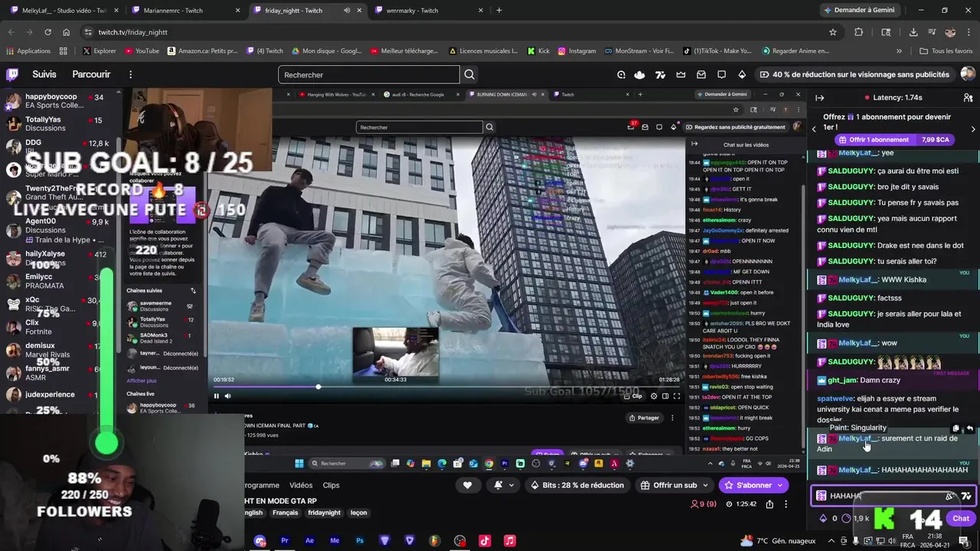Open the Kick bookmark
The width and height of the screenshot is (980, 551).
point(538,51)
